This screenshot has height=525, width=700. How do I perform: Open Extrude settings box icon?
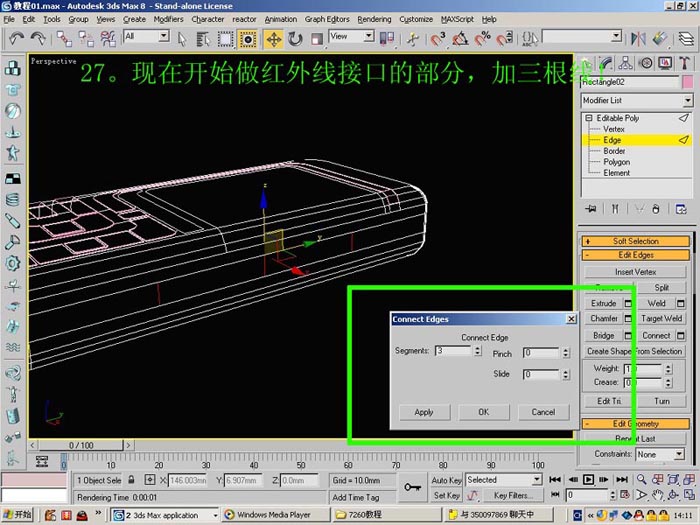(x=628, y=304)
